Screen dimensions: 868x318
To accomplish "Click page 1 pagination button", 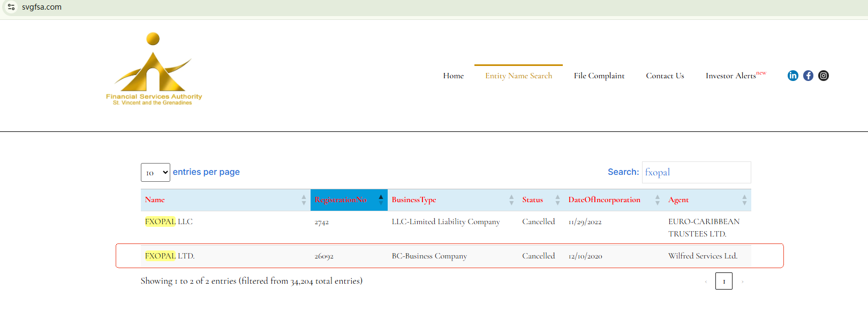I will (723, 282).
